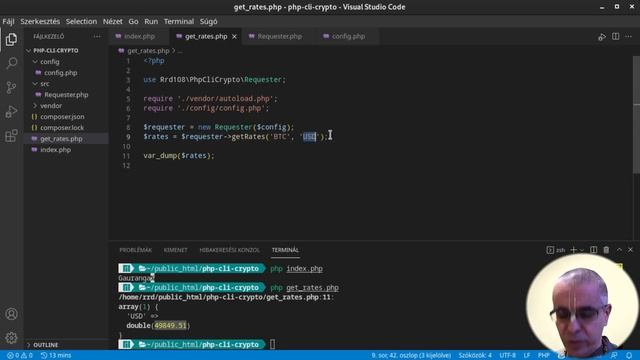The image size is (640, 360).
Task: Kill terminal with trash icon
Action: click(x=606, y=250)
